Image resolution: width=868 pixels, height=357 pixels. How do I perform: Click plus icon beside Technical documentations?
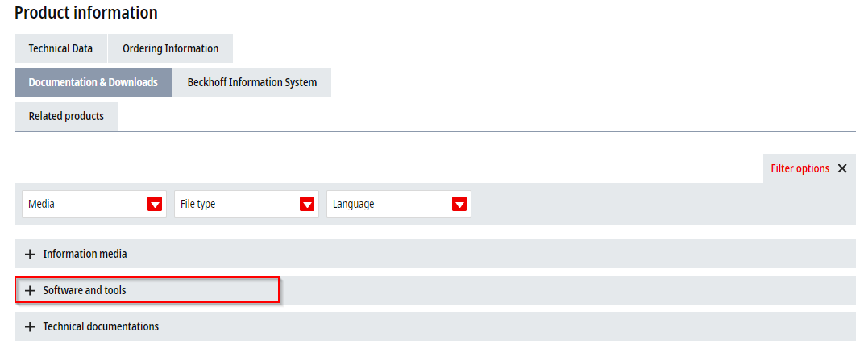click(30, 326)
